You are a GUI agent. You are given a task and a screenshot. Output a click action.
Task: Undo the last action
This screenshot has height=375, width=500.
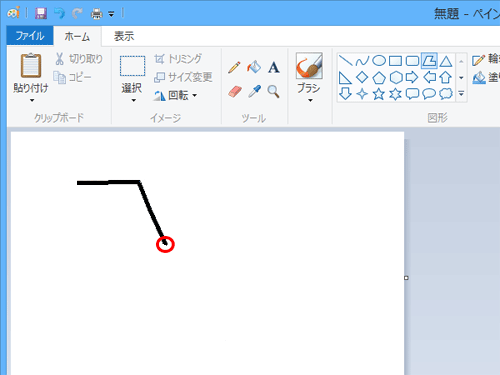click(59, 13)
